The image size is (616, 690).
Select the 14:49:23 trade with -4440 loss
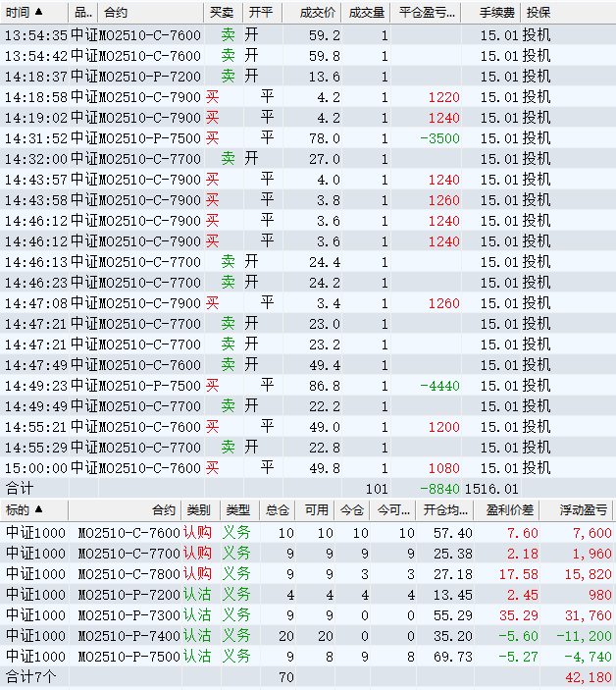294,386
